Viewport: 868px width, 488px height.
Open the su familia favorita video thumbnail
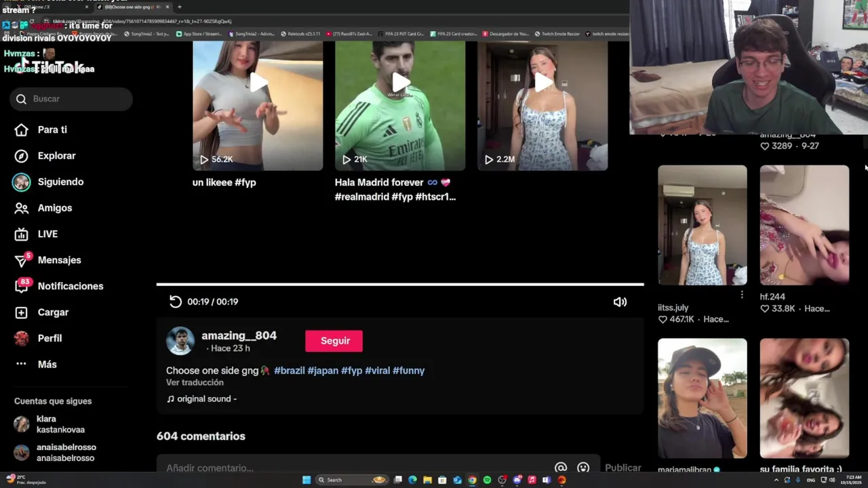tap(804, 399)
